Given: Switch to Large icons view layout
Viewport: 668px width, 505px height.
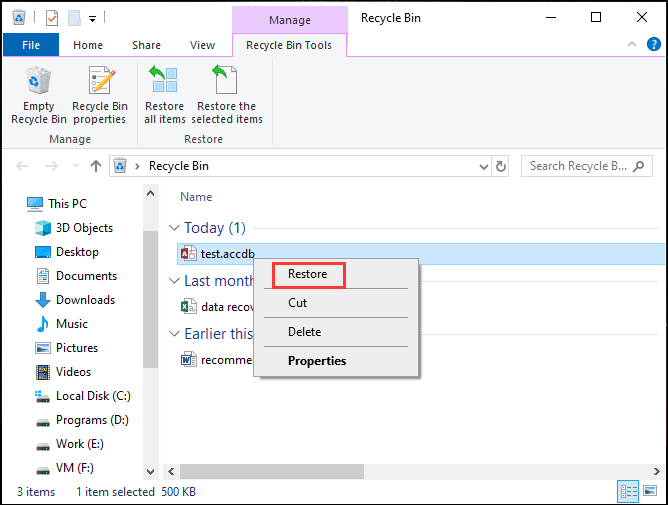Looking at the screenshot, I should [x=650, y=491].
